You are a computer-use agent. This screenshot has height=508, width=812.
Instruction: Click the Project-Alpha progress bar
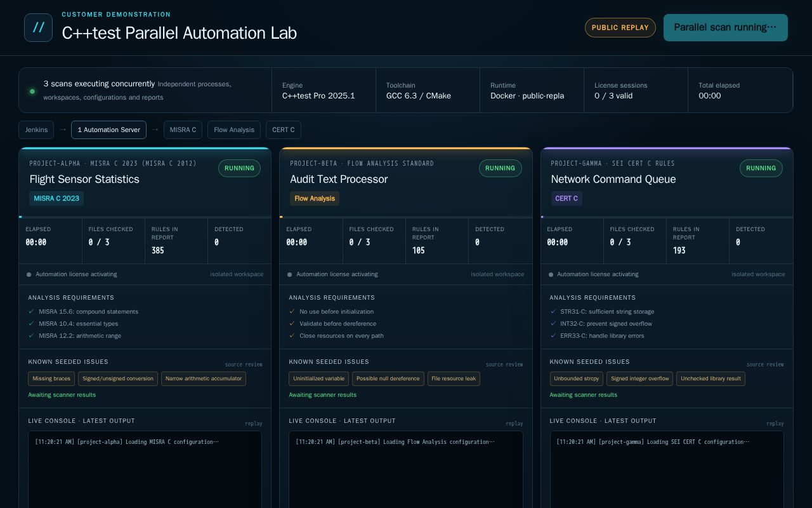coord(145,217)
